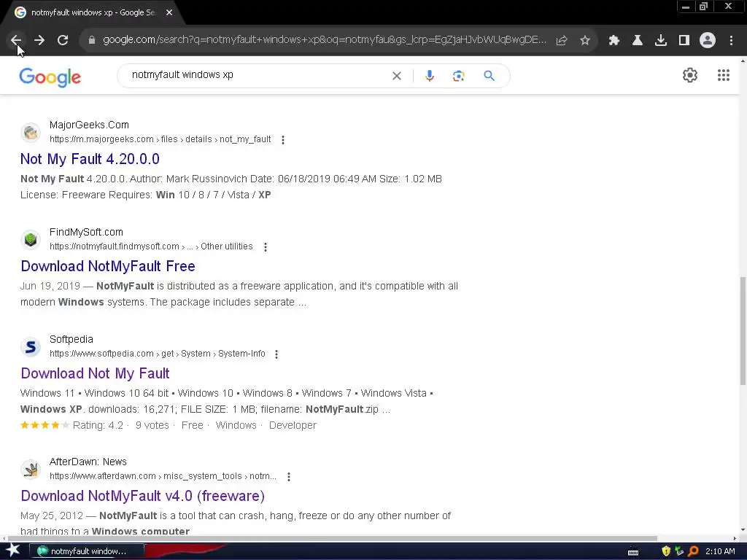Click the Softpedia site favicon
Viewport: 747px width, 560px height.
point(31,346)
